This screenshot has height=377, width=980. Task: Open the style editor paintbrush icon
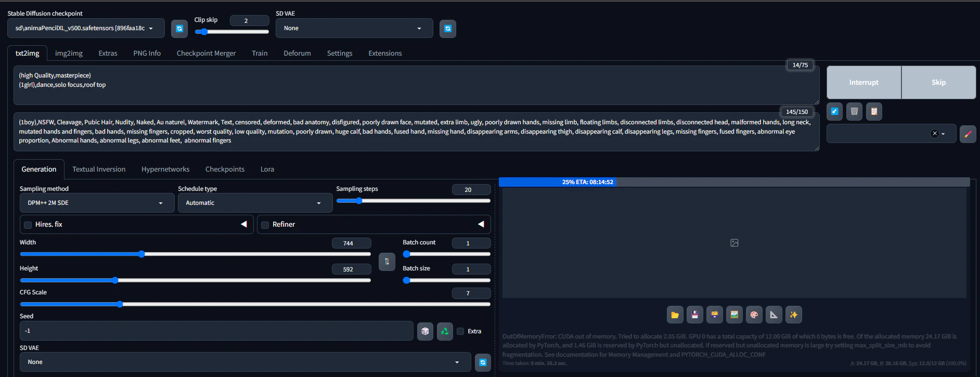pyautogui.click(x=968, y=134)
